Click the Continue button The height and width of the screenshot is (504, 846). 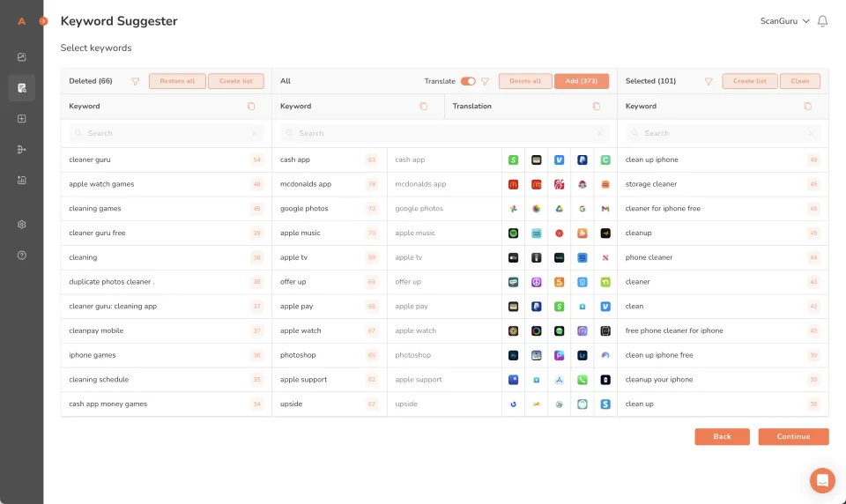pos(793,436)
